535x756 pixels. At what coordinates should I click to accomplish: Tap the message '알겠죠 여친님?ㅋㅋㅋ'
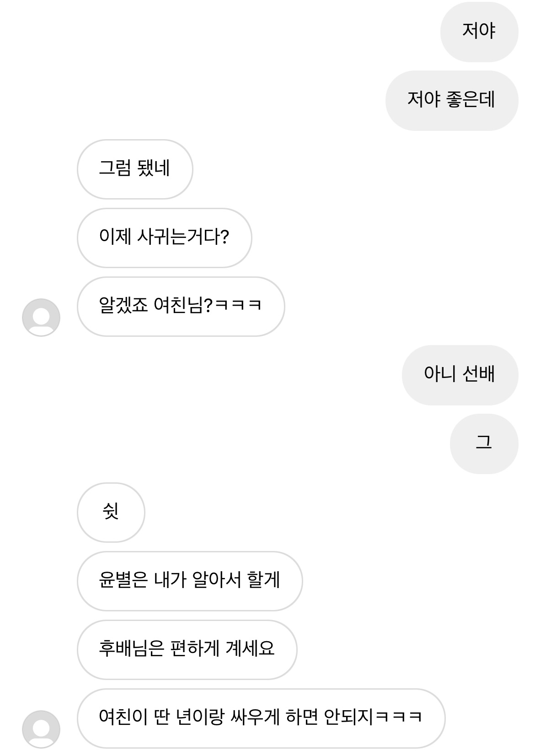tap(180, 306)
